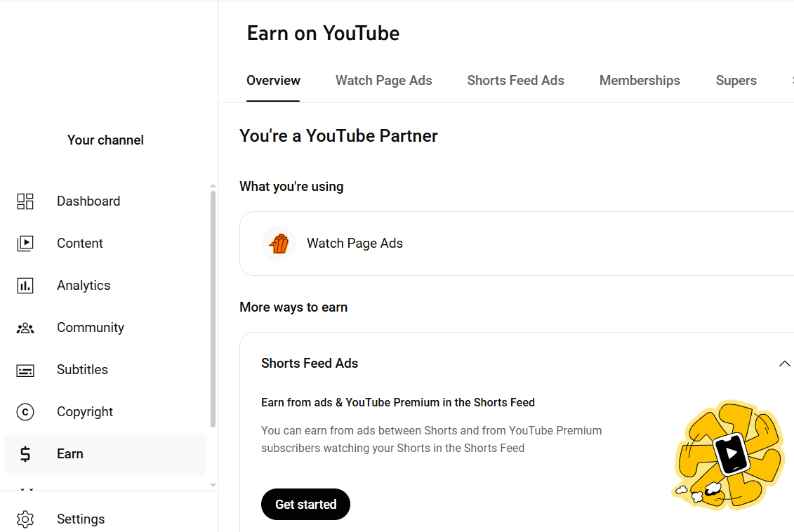Screen dimensions: 794x532
Task: Switch to the Watch Page Ads tab
Action: coord(383,81)
